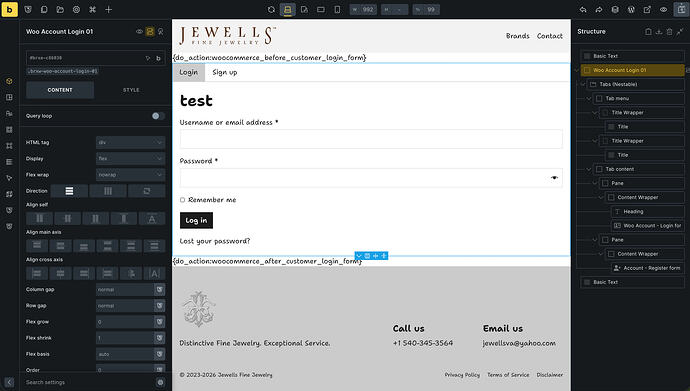Click the reload canvas icon
The image size is (690, 391).
pos(271,9)
